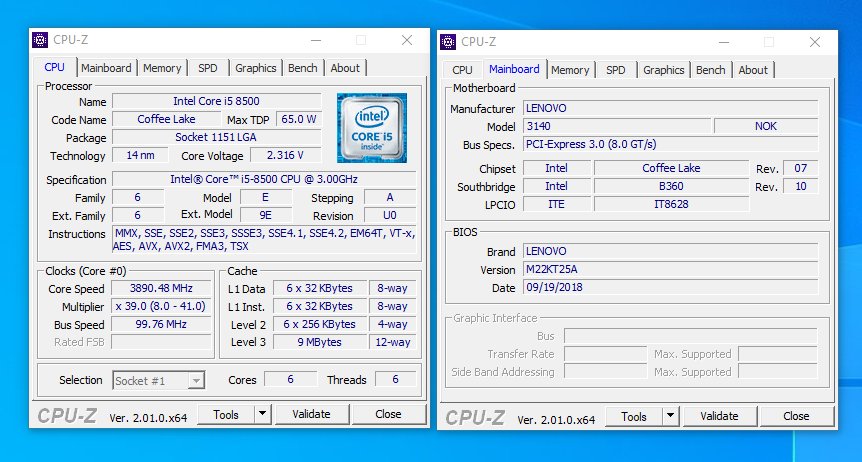Click the instructions list field
862x462 pixels.
pos(264,240)
